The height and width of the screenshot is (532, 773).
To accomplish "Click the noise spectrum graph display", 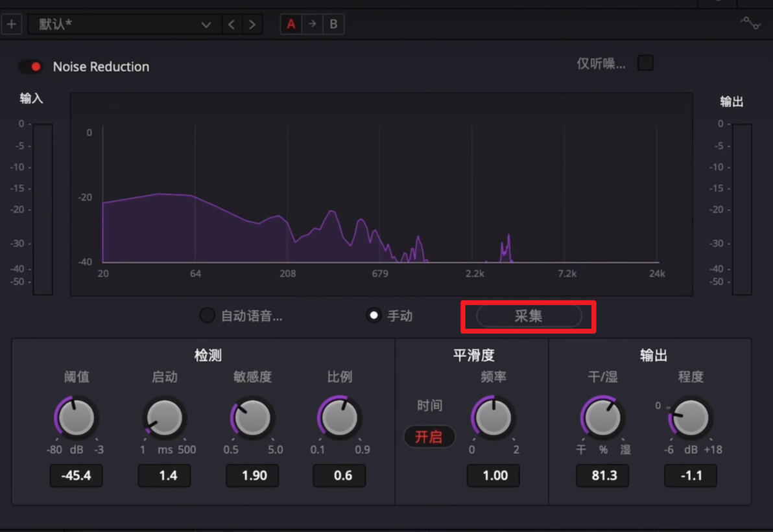I will pyautogui.click(x=381, y=194).
